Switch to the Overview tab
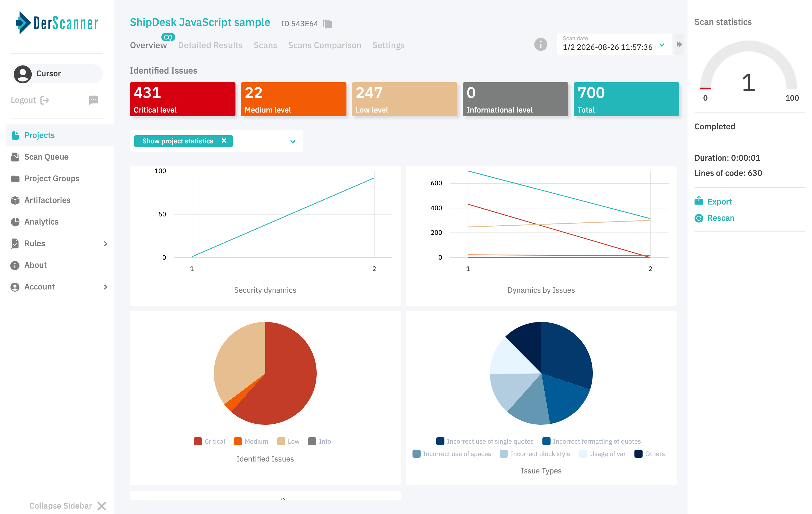 pyautogui.click(x=148, y=45)
